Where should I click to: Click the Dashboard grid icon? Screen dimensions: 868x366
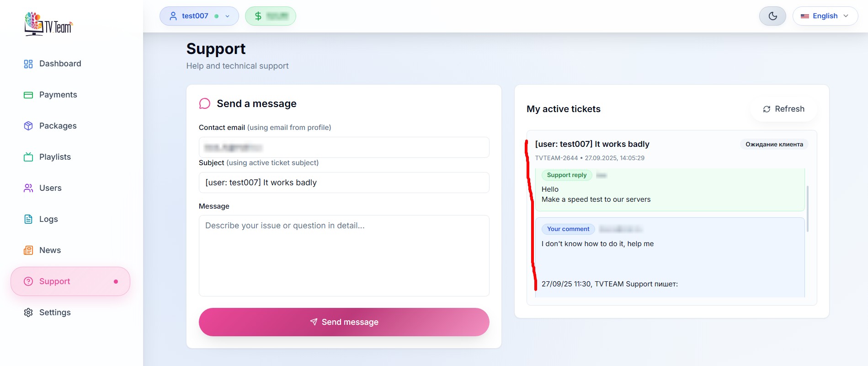pyautogui.click(x=28, y=64)
